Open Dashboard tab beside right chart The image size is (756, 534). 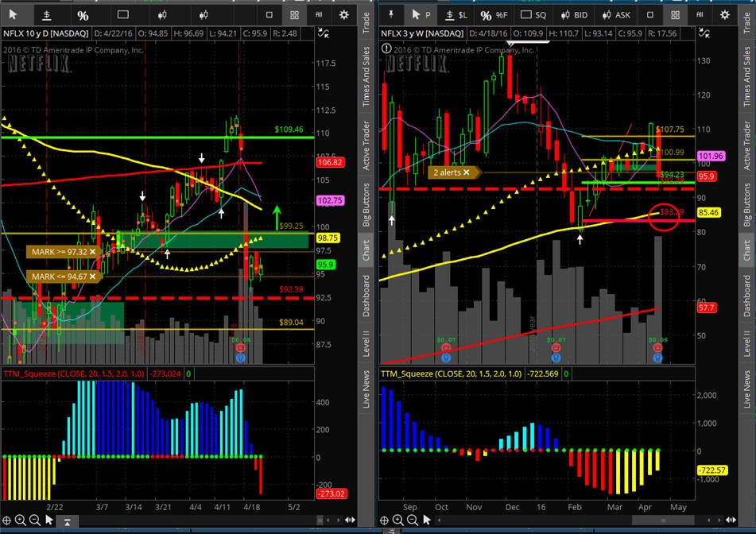tap(747, 296)
